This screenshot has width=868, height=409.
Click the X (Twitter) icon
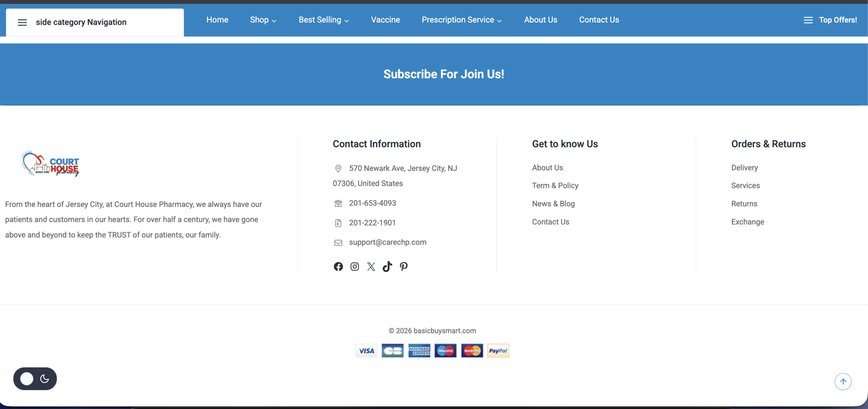pos(371,267)
